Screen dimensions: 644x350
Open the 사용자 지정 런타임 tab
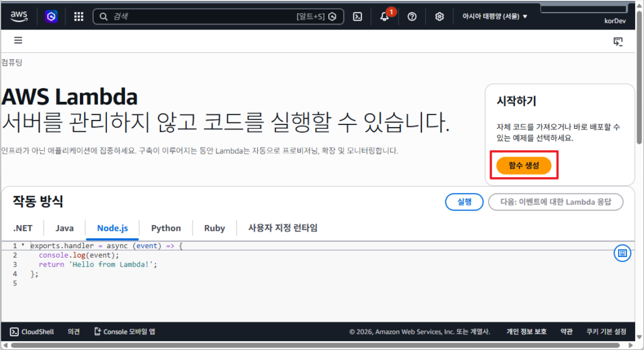[282, 228]
